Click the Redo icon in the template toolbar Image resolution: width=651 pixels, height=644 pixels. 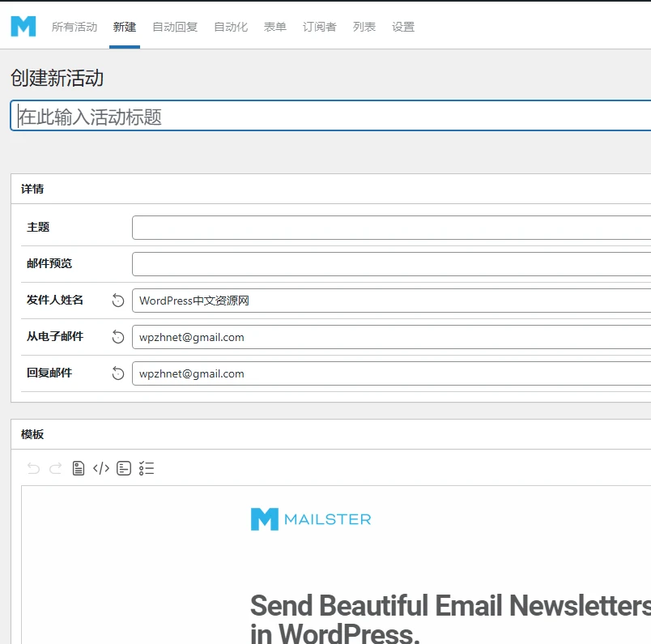[x=55, y=467]
